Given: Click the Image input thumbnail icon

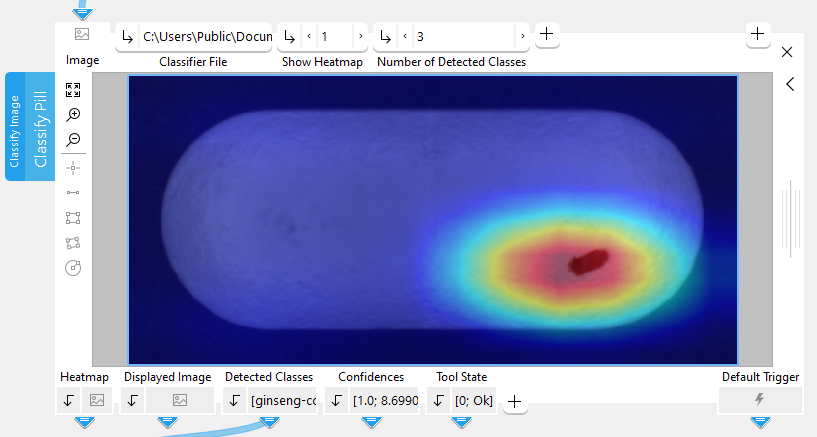Looking at the screenshot, I should 82,35.
